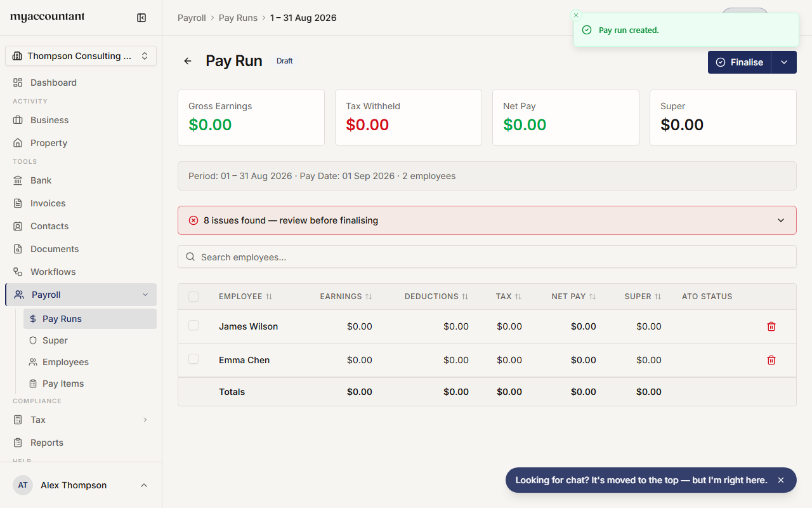Viewport: 812px width, 508px height.
Task: Delete James Wilson from pay run
Action: pos(771,326)
